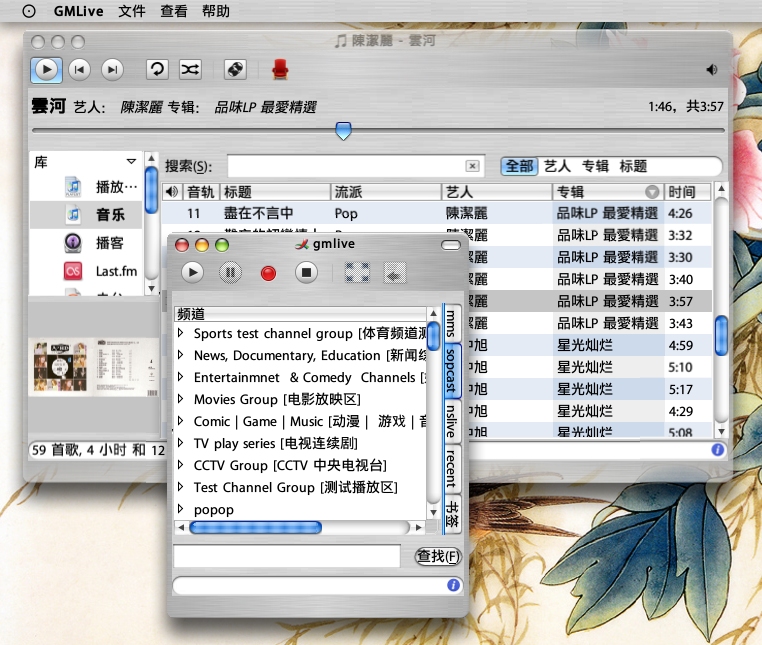Open Last.fm in the library sidebar

coord(86,271)
